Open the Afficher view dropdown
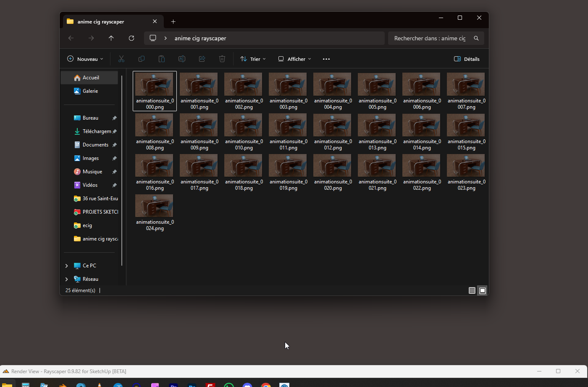The image size is (588, 387). (295, 59)
